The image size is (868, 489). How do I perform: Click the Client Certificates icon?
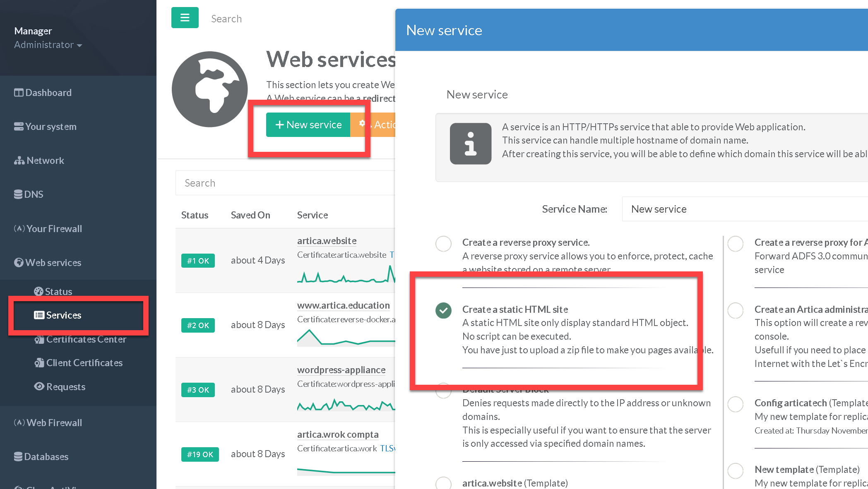(39, 363)
